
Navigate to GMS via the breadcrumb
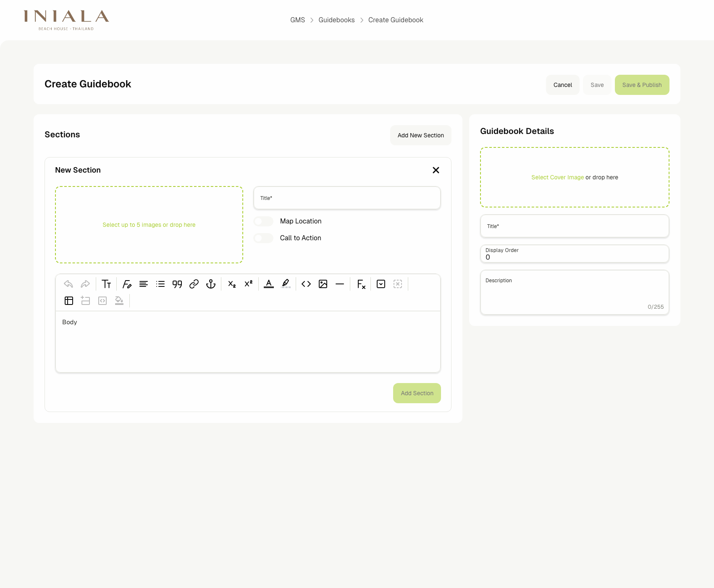tap(298, 20)
